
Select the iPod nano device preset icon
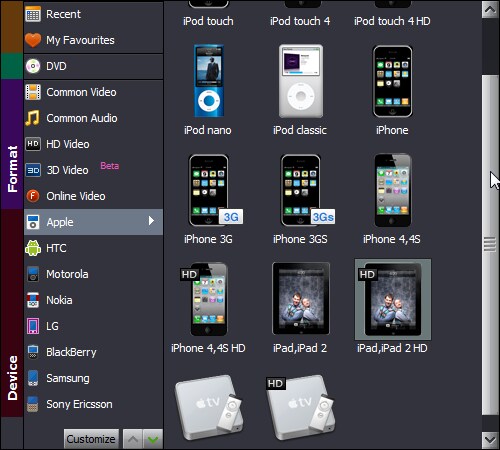(x=209, y=81)
